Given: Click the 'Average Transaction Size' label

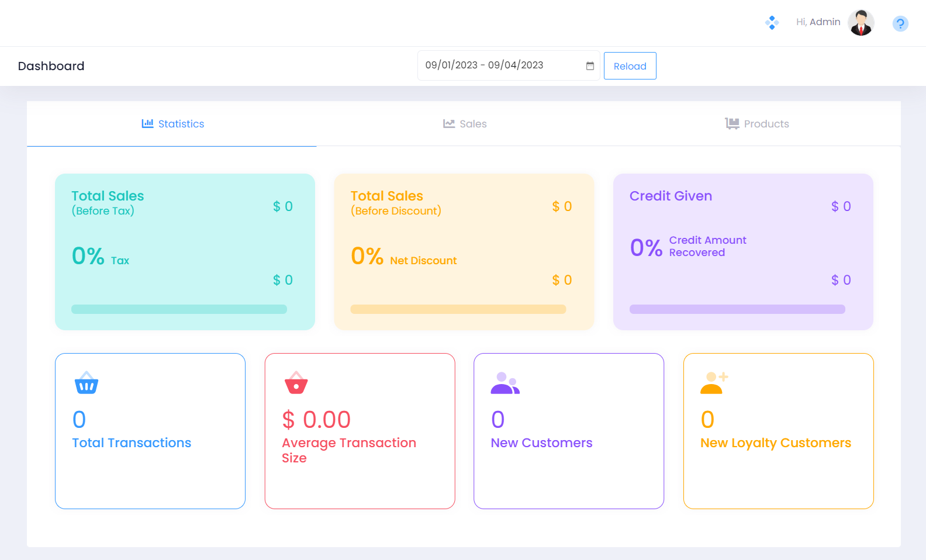Looking at the screenshot, I should click(349, 450).
